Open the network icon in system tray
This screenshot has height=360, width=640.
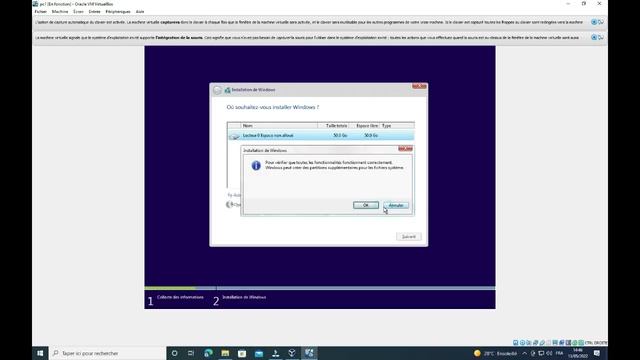pos(541,353)
